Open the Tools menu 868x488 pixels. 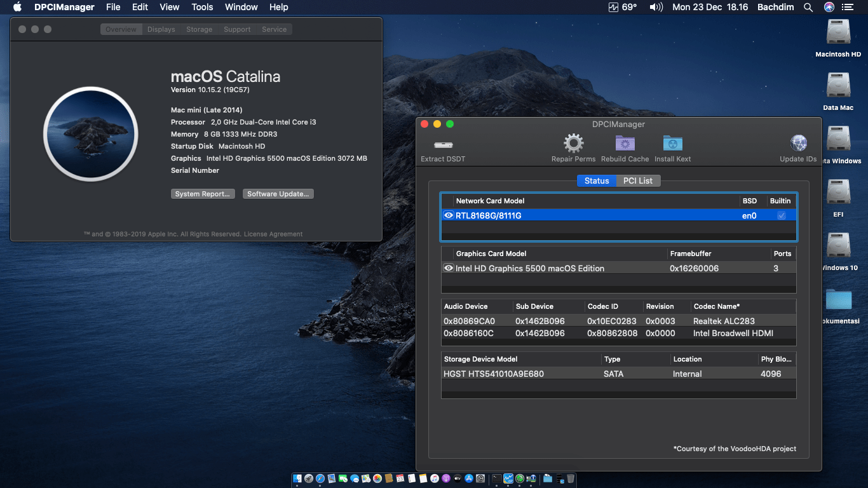point(202,8)
